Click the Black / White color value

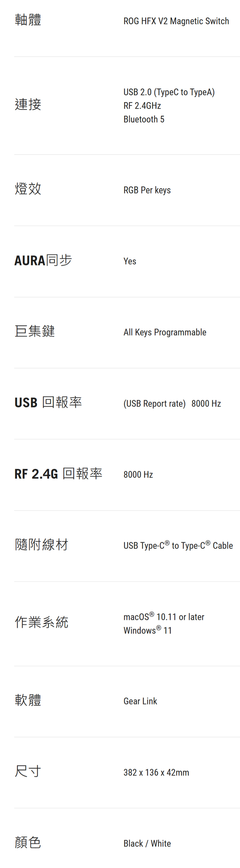pos(147,844)
